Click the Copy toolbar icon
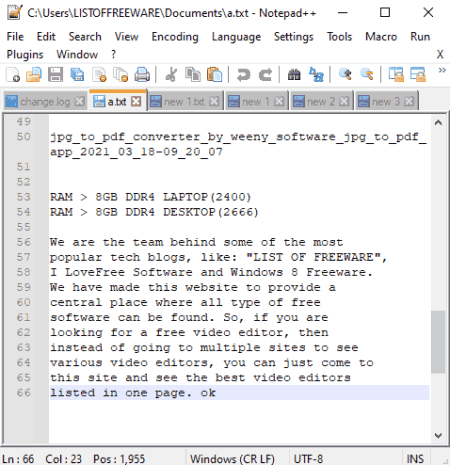This screenshot has height=465, width=450. tap(193, 74)
